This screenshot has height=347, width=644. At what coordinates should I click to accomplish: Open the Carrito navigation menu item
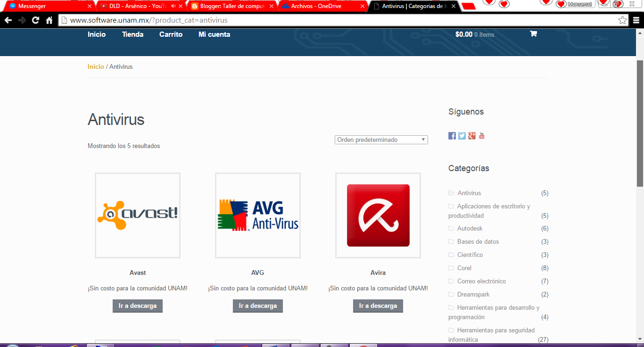click(x=171, y=34)
